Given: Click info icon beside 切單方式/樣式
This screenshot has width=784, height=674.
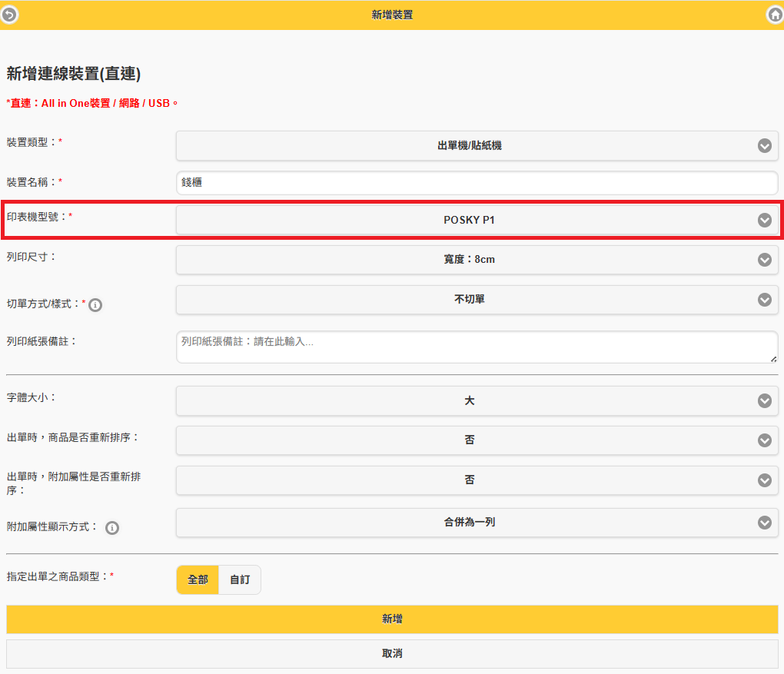Looking at the screenshot, I should [95, 305].
